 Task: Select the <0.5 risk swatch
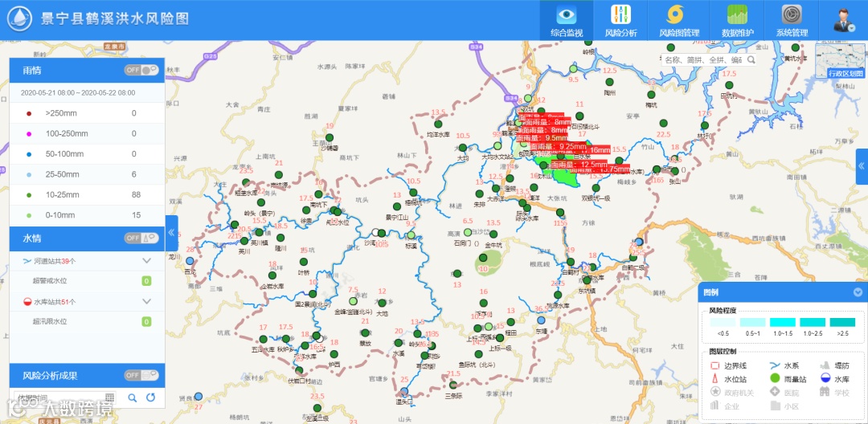point(723,322)
